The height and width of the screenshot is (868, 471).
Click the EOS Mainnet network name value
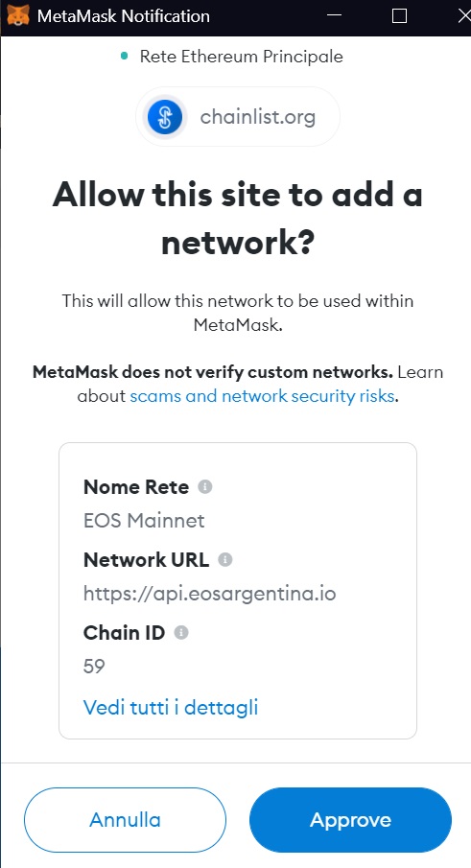144,521
